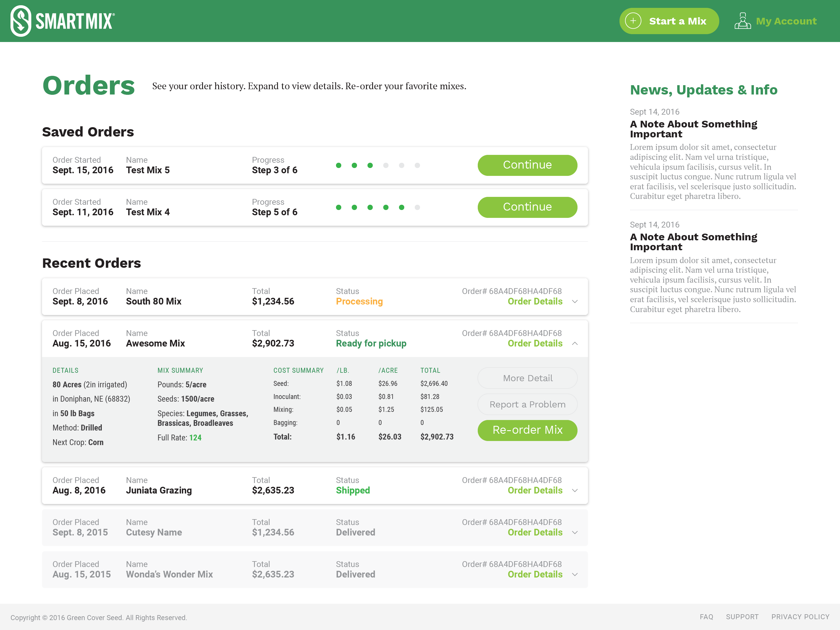Open the Support footer link
The image size is (840, 630).
tap(742, 617)
